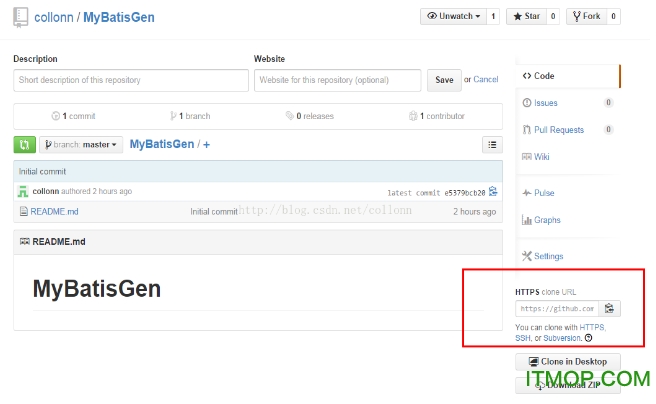Switch clone protocol to SSH
Image resolution: width=656 pixels, height=404 pixels.
523,338
